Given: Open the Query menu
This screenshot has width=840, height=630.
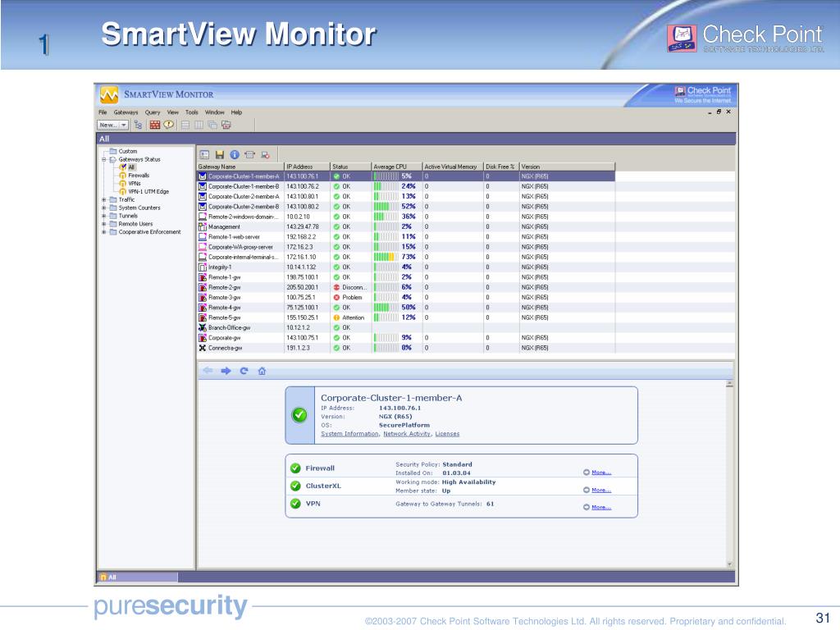Looking at the screenshot, I should (152, 112).
